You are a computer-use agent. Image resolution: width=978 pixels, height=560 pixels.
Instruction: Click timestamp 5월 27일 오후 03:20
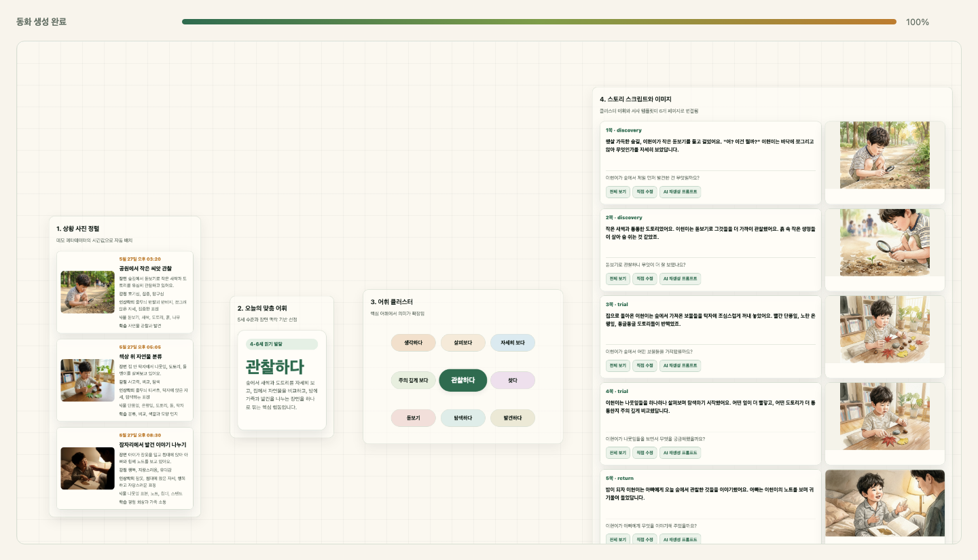140,259
